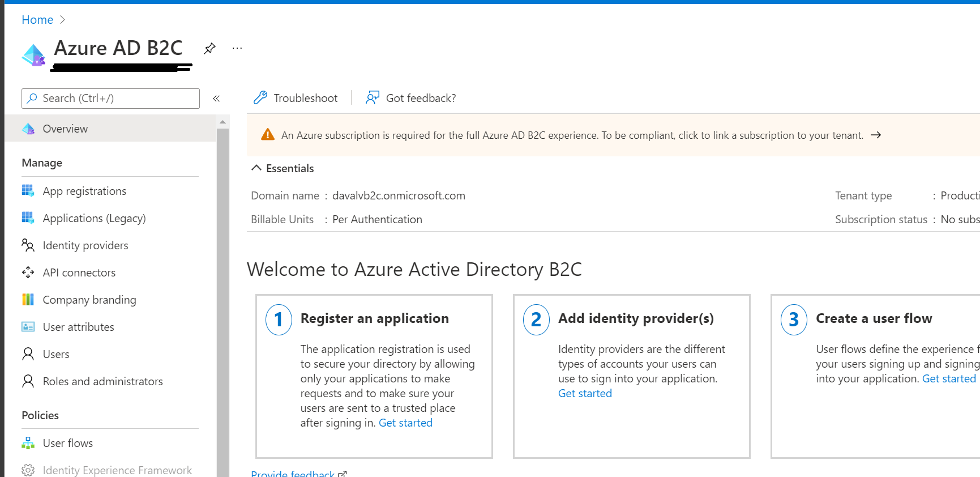Click the Troubleshoot button label
This screenshot has height=477, width=980.
tap(306, 98)
